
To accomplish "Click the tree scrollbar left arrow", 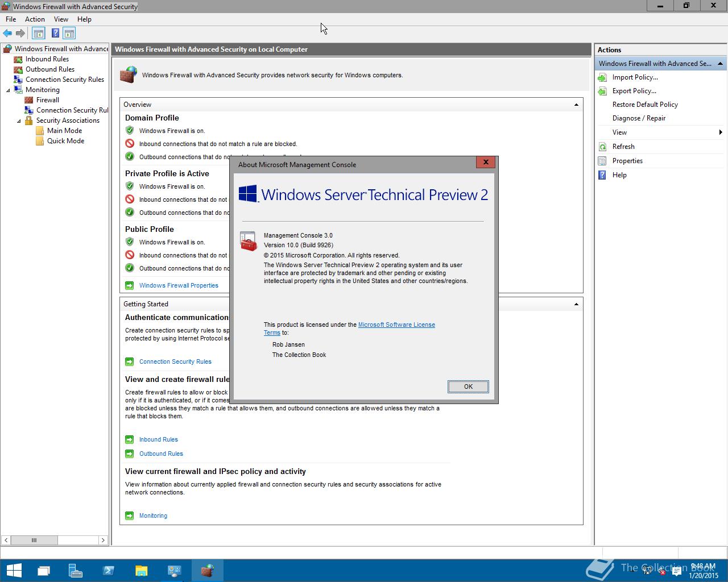I will tap(6, 540).
